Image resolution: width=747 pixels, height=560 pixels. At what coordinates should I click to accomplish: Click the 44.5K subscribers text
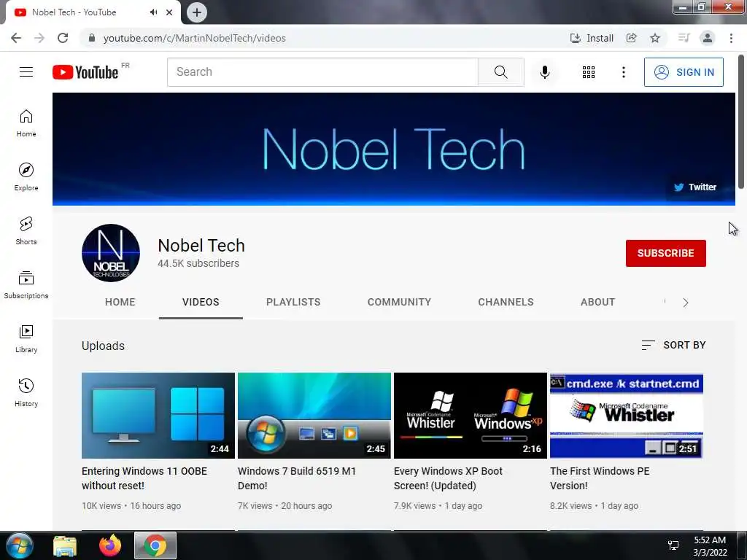pyautogui.click(x=198, y=263)
